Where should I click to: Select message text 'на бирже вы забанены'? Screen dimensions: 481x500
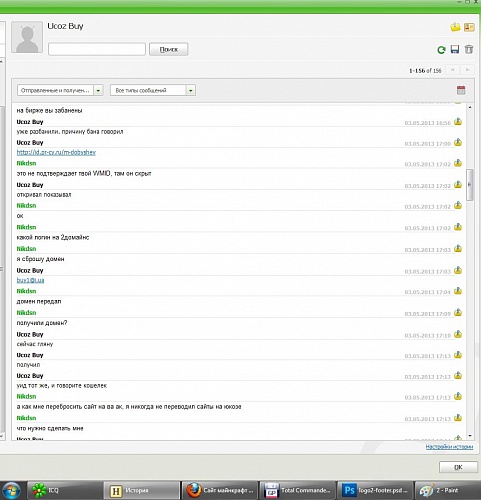pos(49,111)
